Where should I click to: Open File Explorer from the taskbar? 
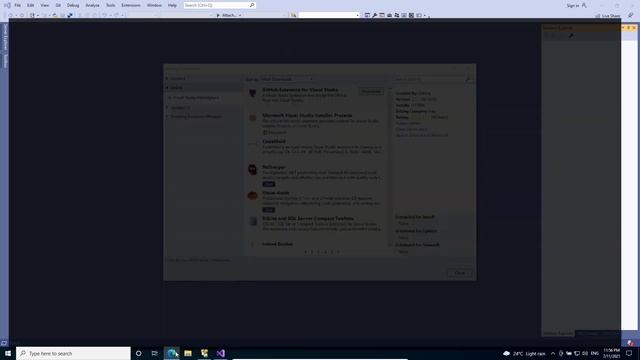pyautogui.click(x=188, y=353)
